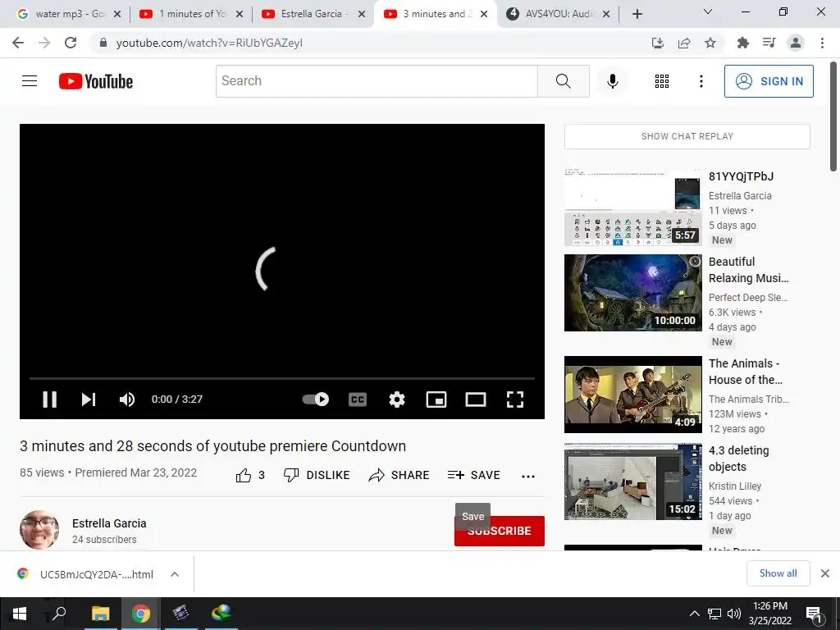The image size is (840, 630).
Task: Open The Animals House of the Rising thumbnail
Action: tap(632, 395)
